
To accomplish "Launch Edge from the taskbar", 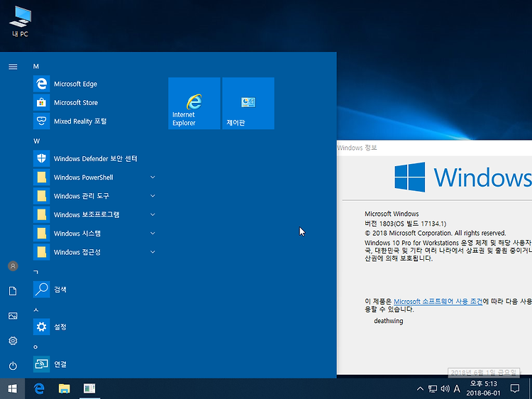I will pos(39,388).
